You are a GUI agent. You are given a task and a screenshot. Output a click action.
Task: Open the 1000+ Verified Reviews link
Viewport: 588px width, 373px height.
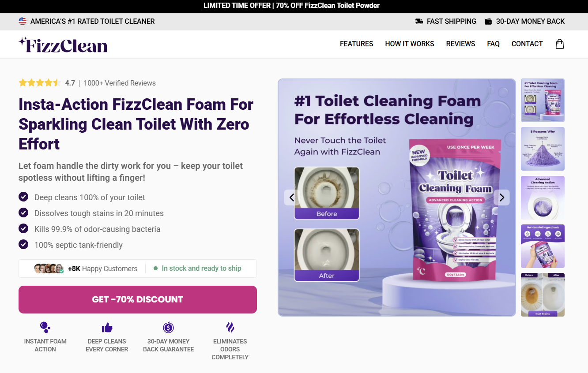point(120,83)
